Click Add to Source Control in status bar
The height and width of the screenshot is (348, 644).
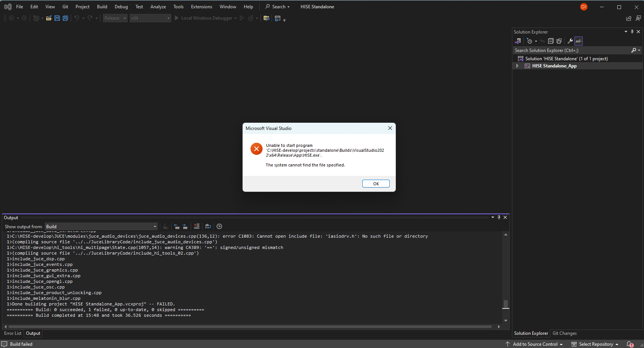pyautogui.click(x=534, y=344)
